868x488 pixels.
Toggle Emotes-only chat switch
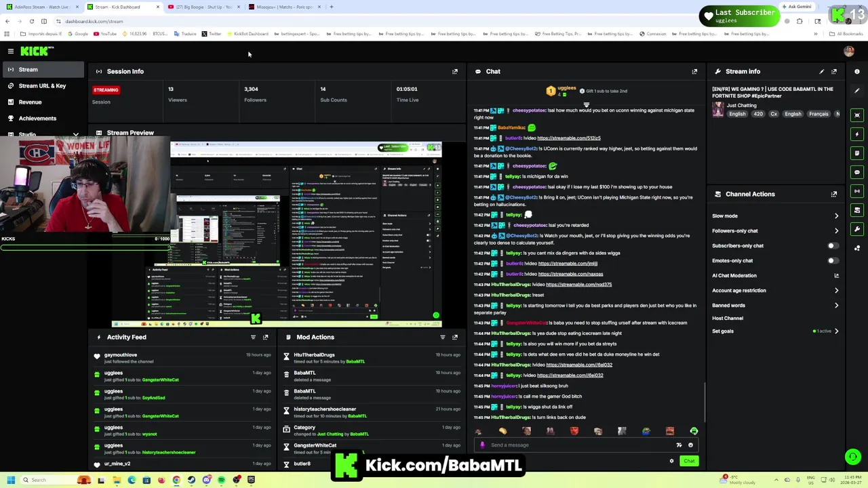pyautogui.click(x=833, y=261)
